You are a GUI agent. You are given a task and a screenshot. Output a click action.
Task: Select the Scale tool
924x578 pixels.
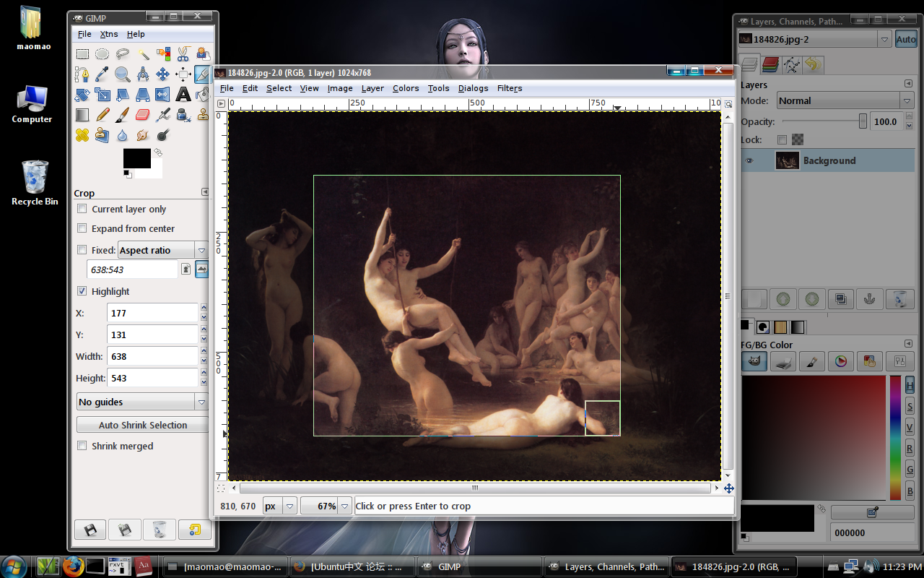103,95
